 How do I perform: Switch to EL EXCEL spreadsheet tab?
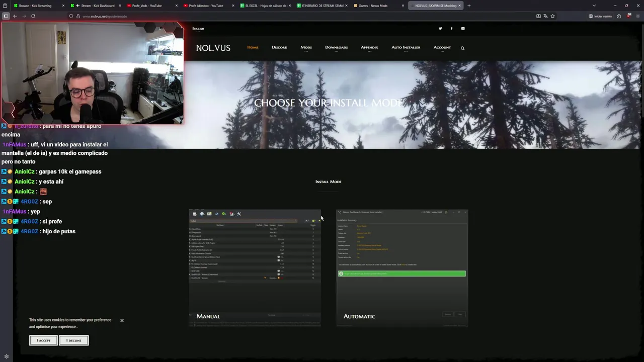[266, 6]
